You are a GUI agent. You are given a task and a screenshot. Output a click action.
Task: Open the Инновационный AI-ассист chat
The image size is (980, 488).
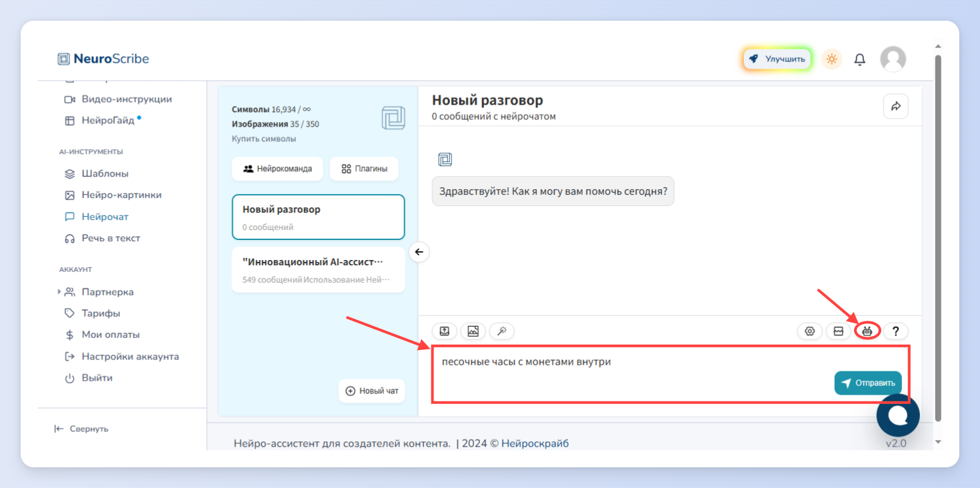318,269
